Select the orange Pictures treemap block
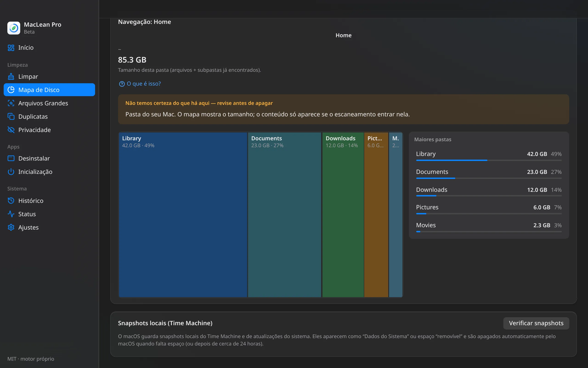Image resolution: width=588 pixels, height=368 pixels. 376,215
